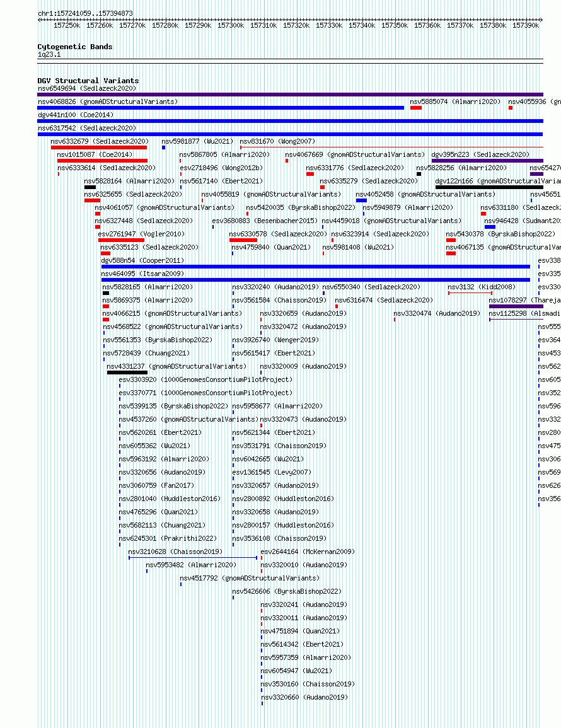The height and width of the screenshot is (728, 561).
Task: Open nsv5420035 (ByrskaBishop2022) label
Action: point(301,207)
